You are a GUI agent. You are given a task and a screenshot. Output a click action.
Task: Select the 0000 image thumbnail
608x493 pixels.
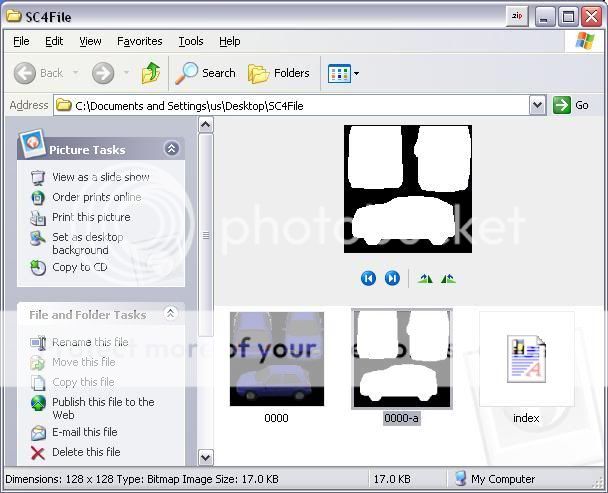[x=276, y=358]
